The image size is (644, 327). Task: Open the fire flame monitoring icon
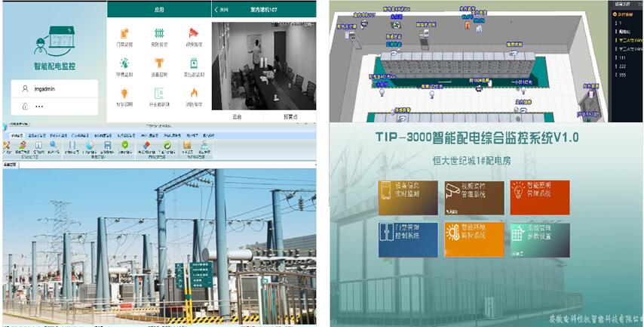193,93
